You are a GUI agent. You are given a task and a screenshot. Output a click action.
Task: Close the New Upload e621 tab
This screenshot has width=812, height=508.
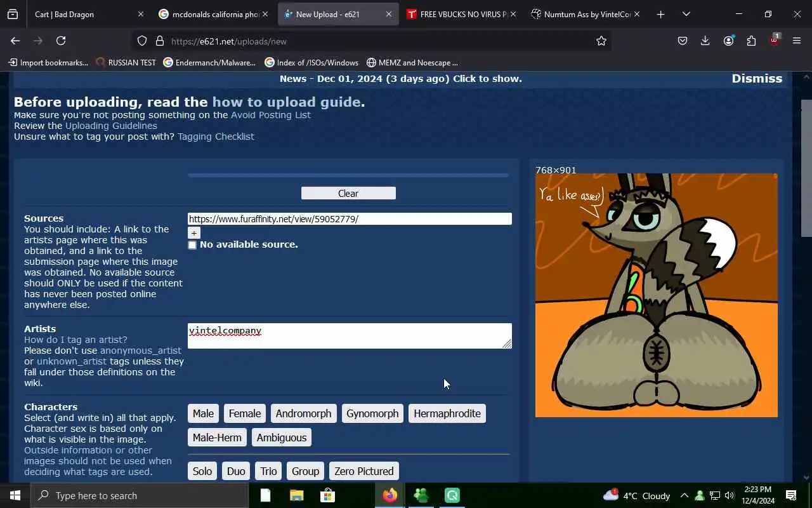coord(389,14)
